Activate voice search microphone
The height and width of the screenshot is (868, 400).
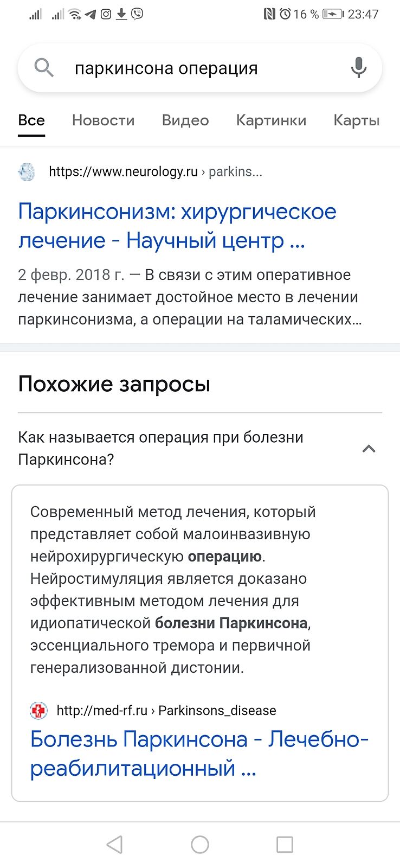pyautogui.click(x=358, y=68)
